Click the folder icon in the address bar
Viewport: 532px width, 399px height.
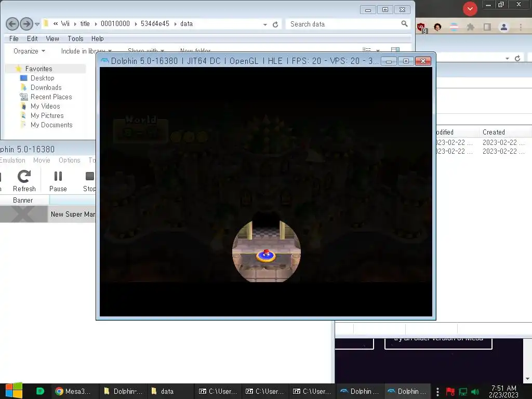pos(46,23)
